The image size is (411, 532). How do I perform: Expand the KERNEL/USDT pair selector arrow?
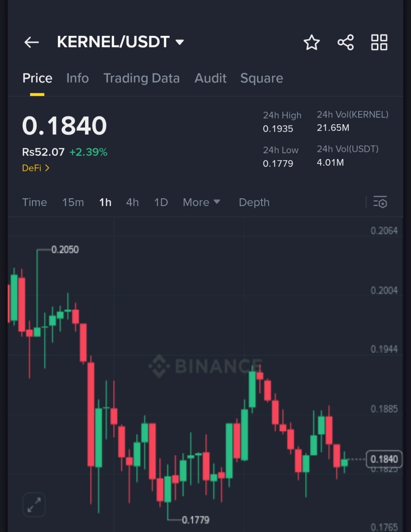tap(180, 42)
